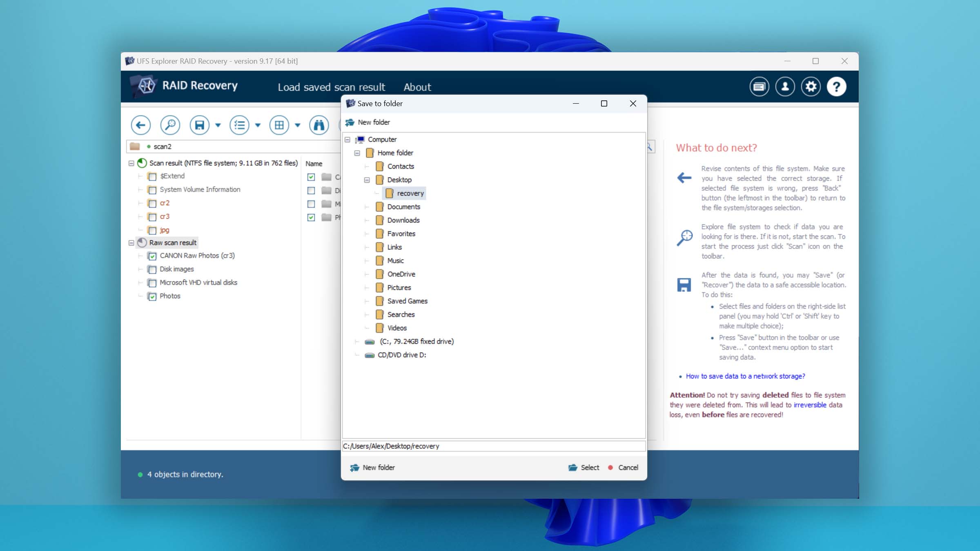The height and width of the screenshot is (551, 980).
Task: Click Load saved scan result menu item
Action: (332, 86)
